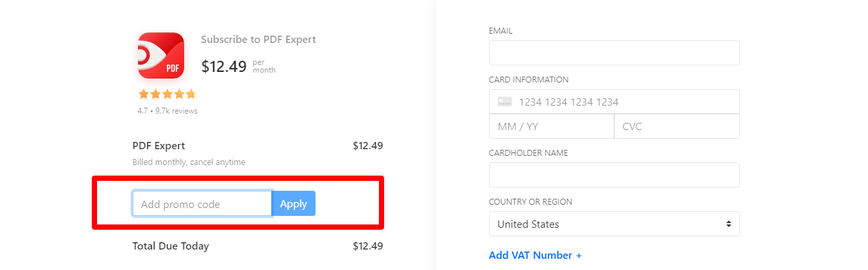Click the CVC security code field
This screenshot has height=270, width=868.
677,126
